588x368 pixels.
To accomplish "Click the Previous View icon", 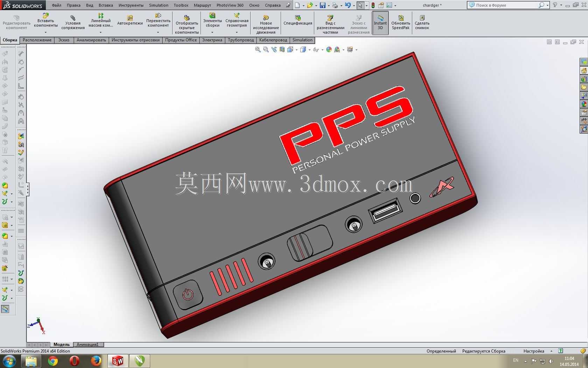I will tap(274, 50).
